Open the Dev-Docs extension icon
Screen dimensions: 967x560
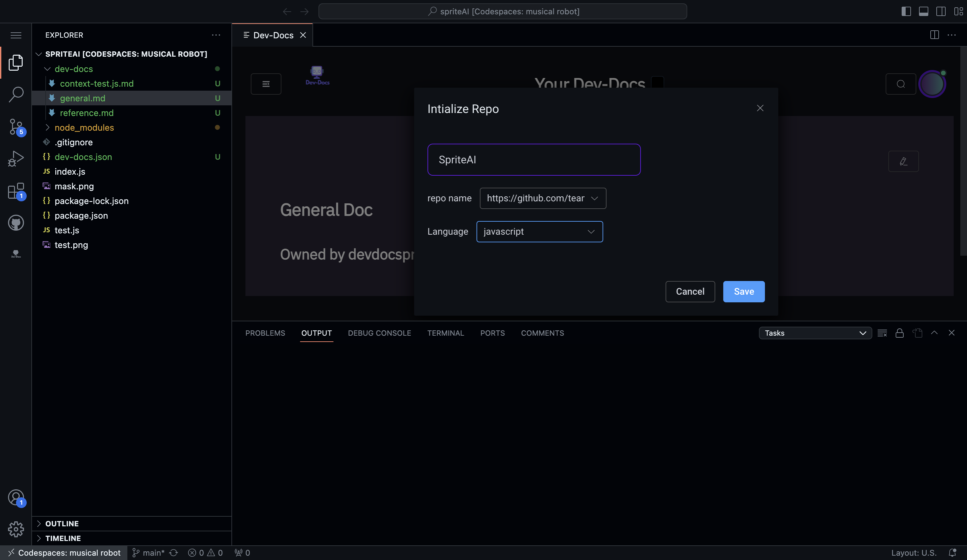(x=16, y=253)
